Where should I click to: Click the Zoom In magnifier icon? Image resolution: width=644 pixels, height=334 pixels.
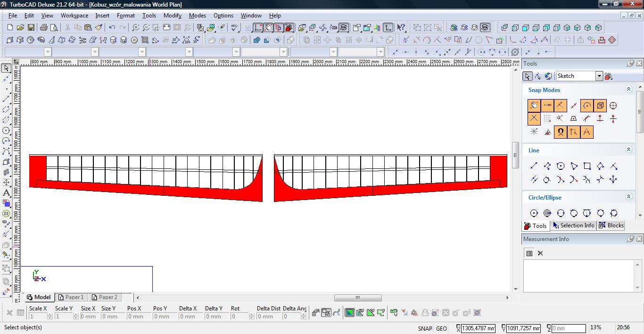click(136, 28)
